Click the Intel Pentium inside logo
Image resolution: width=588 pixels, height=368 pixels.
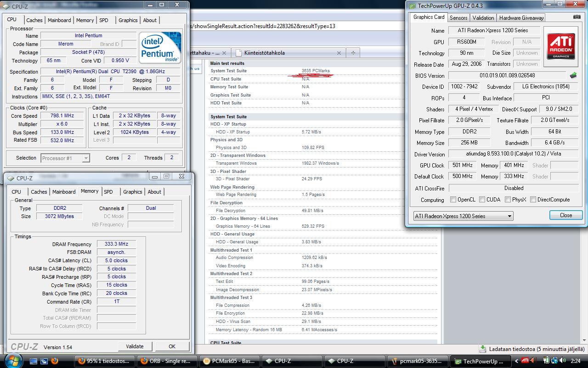pos(160,48)
